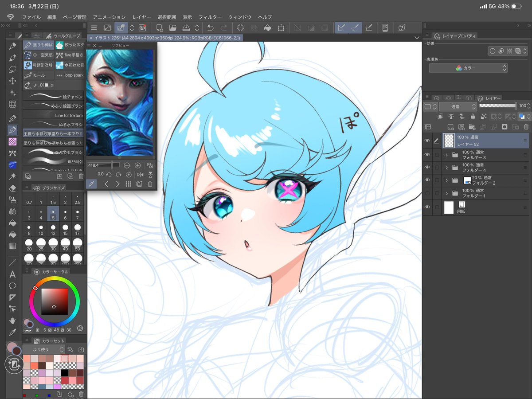
Task: Select the Eyedropper tool in toolbar
Action: point(12,332)
